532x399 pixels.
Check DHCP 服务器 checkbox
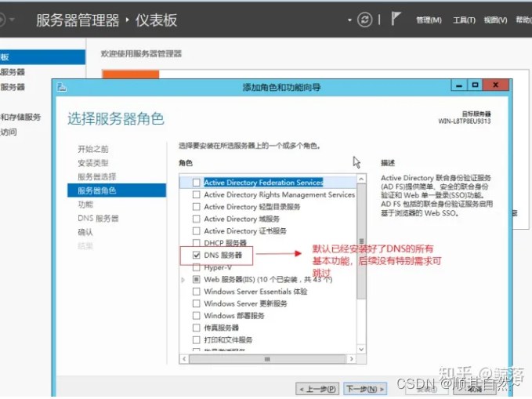click(196, 243)
